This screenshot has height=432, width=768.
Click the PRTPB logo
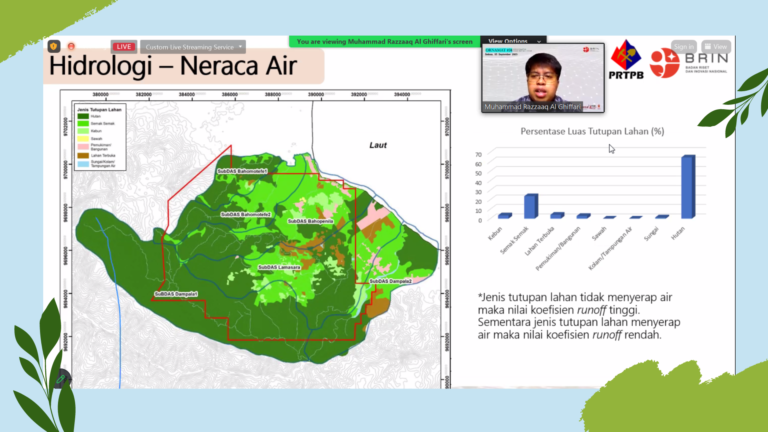click(626, 60)
